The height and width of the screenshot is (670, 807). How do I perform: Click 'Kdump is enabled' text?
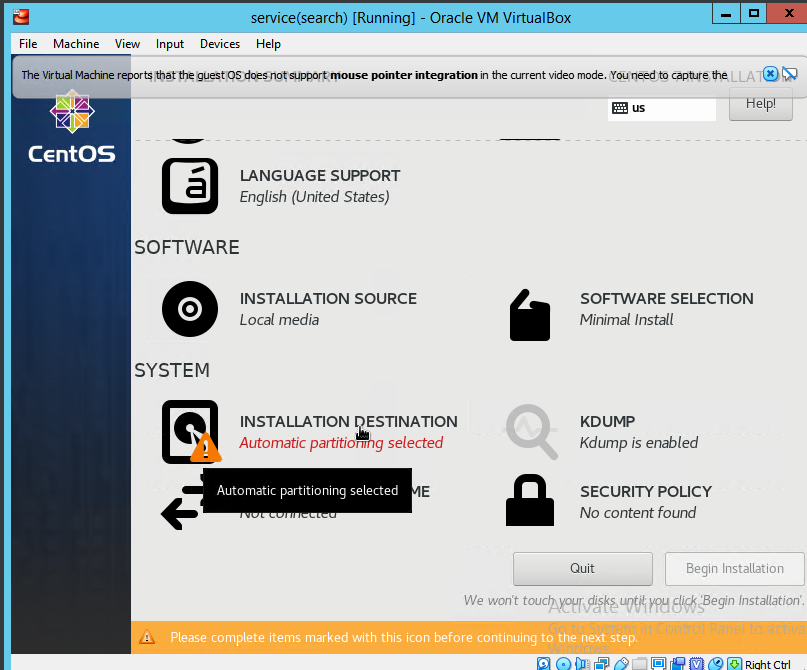click(639, 443)
